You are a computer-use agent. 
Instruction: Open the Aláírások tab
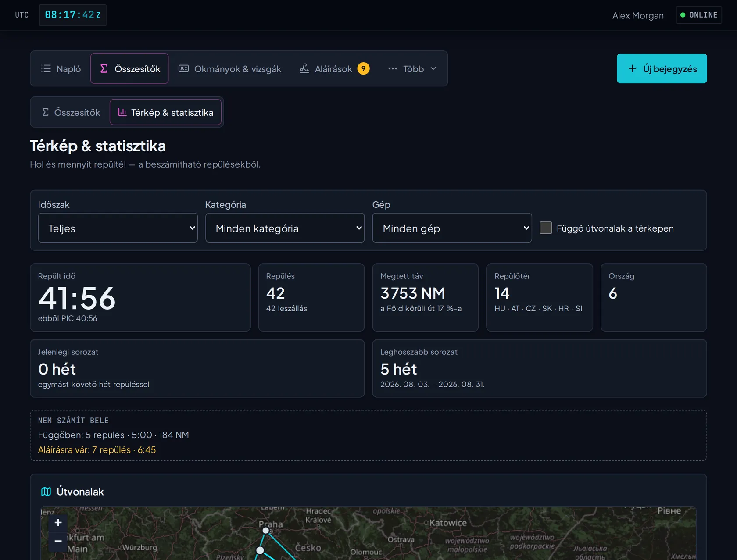pos(334,69)
